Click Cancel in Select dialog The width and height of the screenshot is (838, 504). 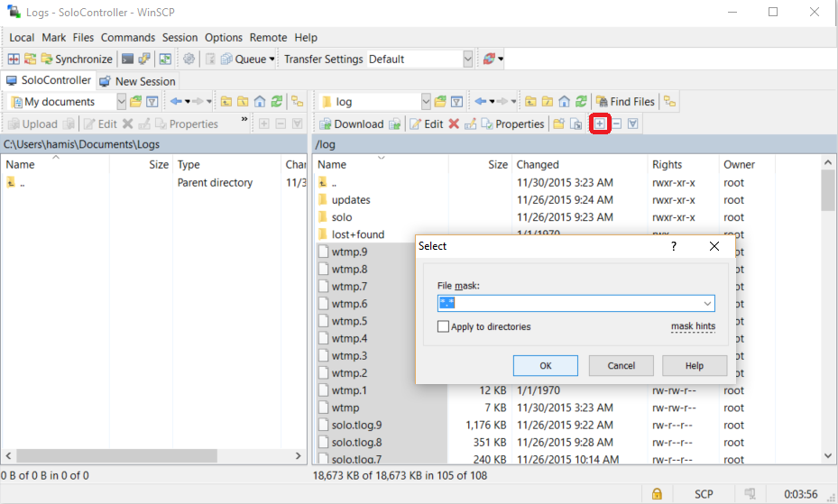(621, 366)
